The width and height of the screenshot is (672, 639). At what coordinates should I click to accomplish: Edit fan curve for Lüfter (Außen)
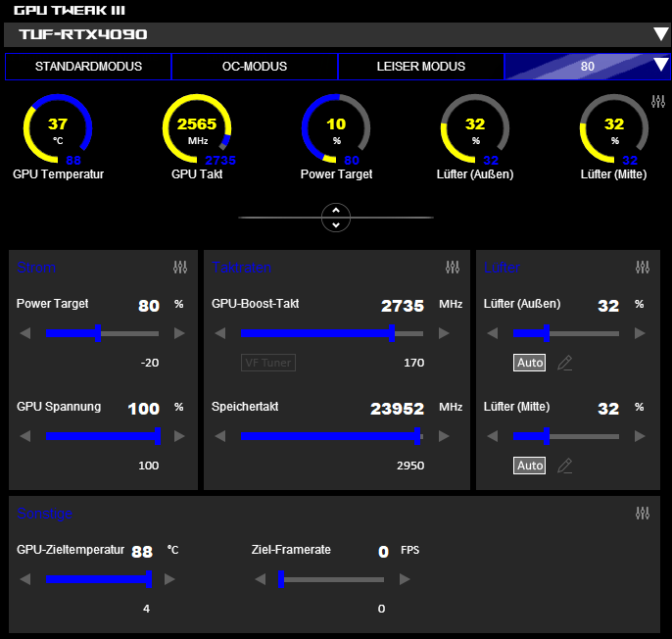(565, 363)
